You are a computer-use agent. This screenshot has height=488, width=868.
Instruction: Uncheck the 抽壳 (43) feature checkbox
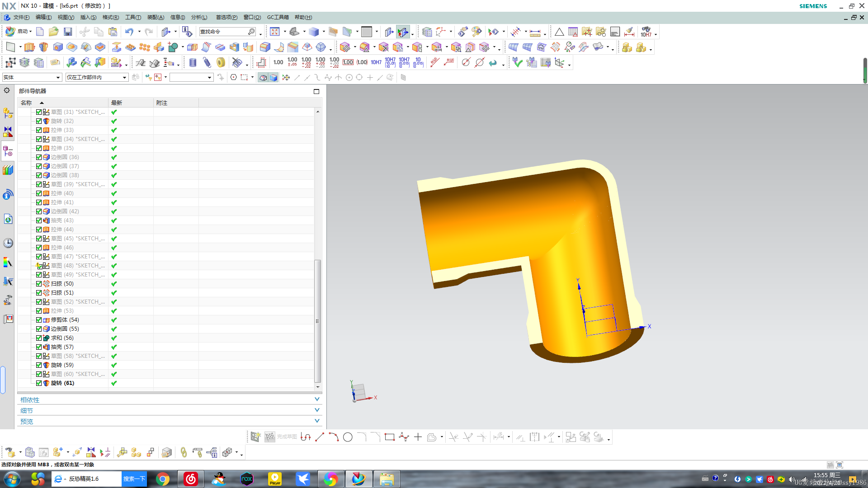click(39, 221)
